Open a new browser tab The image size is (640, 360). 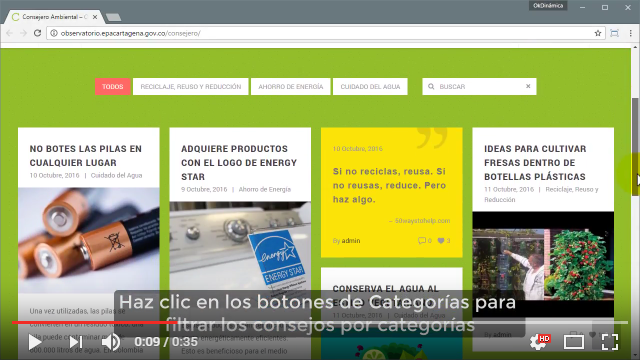pyautogui.click(x=113, y=17)
